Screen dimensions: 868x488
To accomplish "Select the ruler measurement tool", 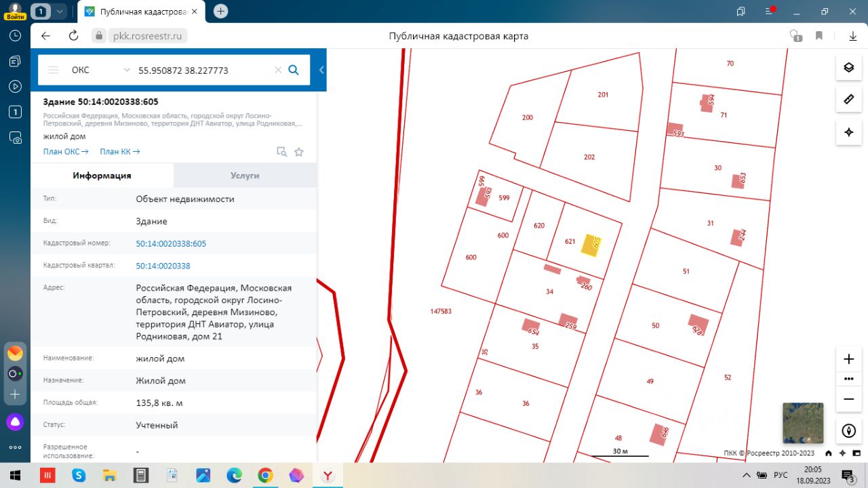I will coord(848,100).
